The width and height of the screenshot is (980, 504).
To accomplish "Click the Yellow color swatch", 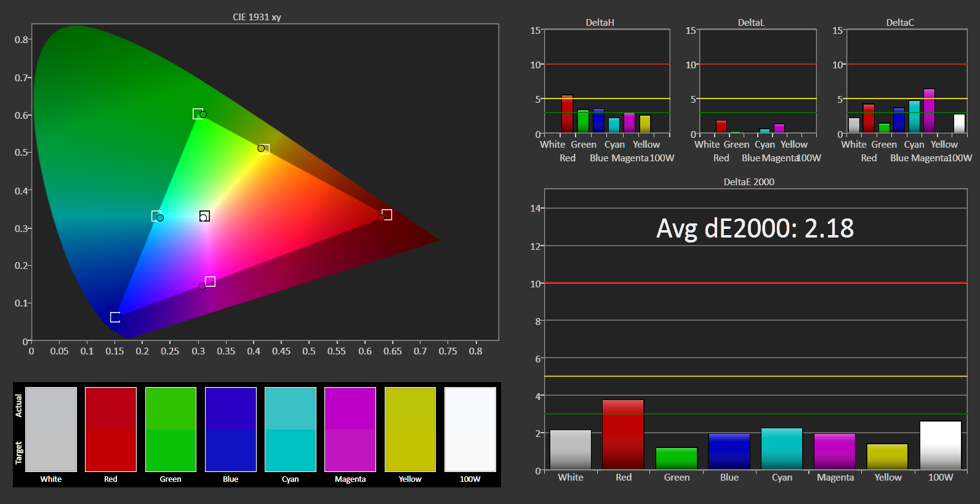I will [410, 430].
